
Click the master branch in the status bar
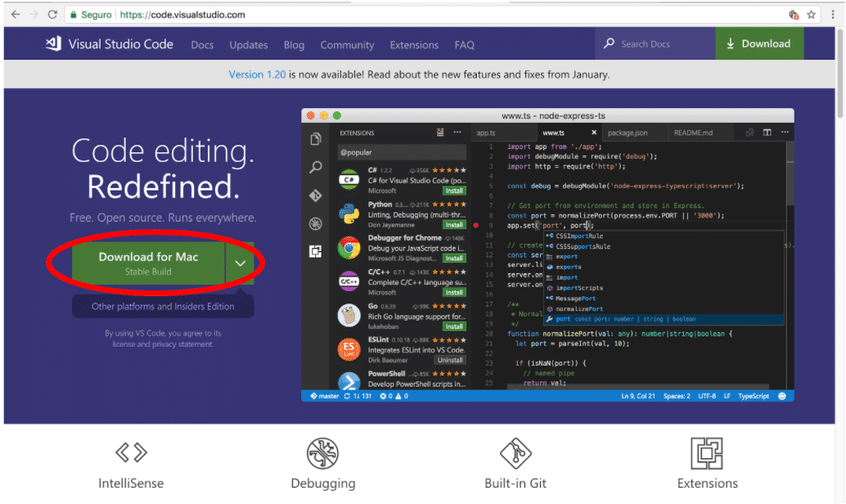[x=324, y=396]
